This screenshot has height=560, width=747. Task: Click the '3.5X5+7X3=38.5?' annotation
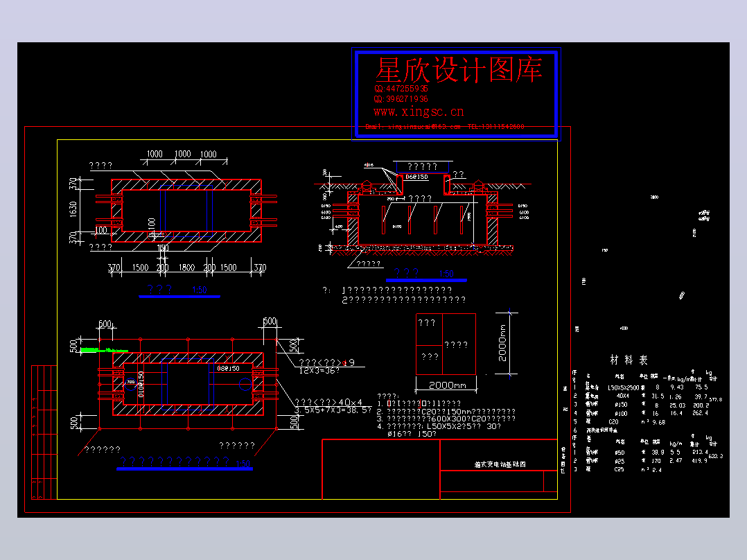click(x=333, y=410)
